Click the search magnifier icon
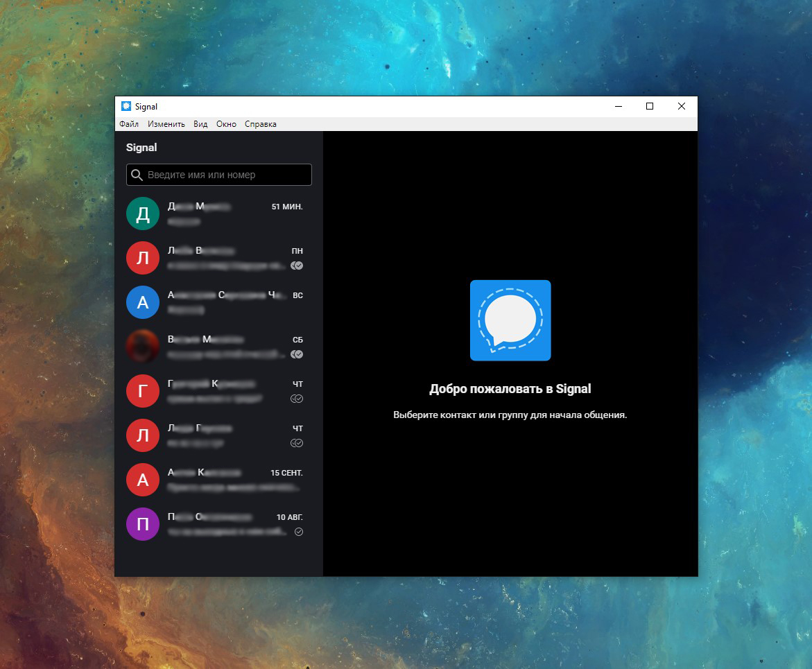 137,175
